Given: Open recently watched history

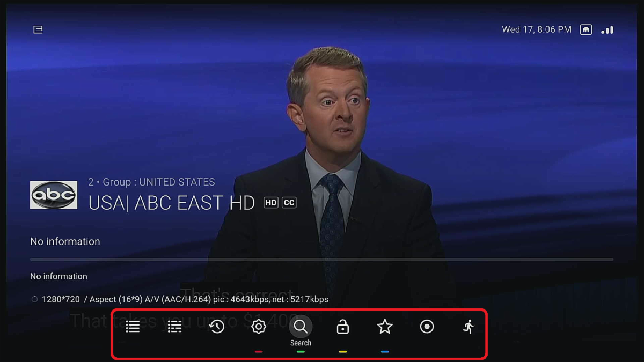Looking at the screenshot, I should pyautogui.click(x=216, y=326).
